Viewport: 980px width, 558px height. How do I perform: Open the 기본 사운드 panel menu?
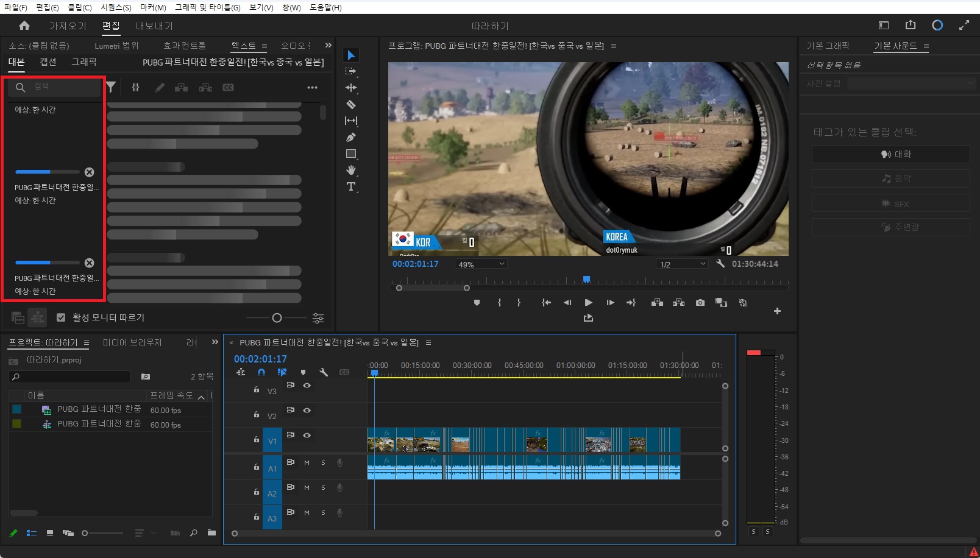(x=926, y=46)
